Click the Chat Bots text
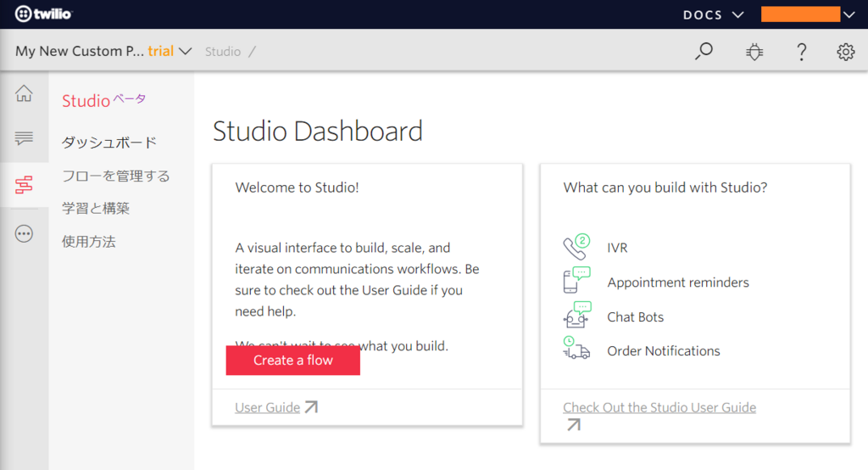Screen dimensions: 868x470 (636, 317)
